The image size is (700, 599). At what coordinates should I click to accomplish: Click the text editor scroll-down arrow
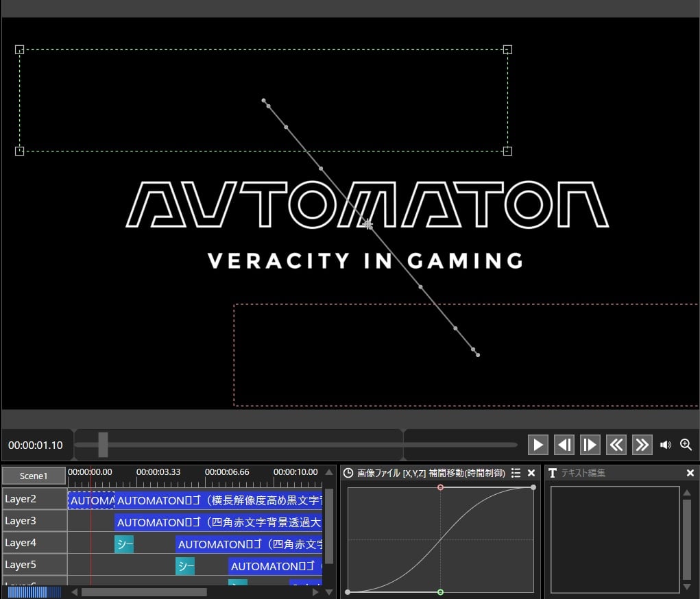point(687,587)
